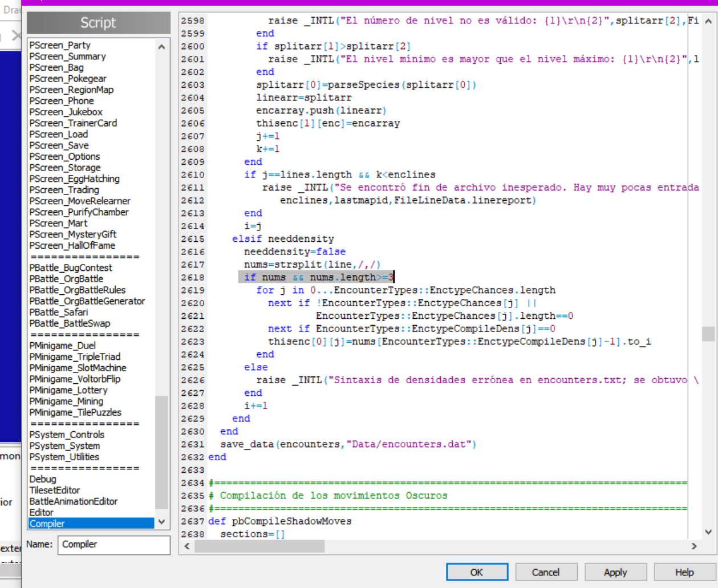The image size is (718, 588).
Task: Click code editor scroll up arrow
Action: pos(708,21)
